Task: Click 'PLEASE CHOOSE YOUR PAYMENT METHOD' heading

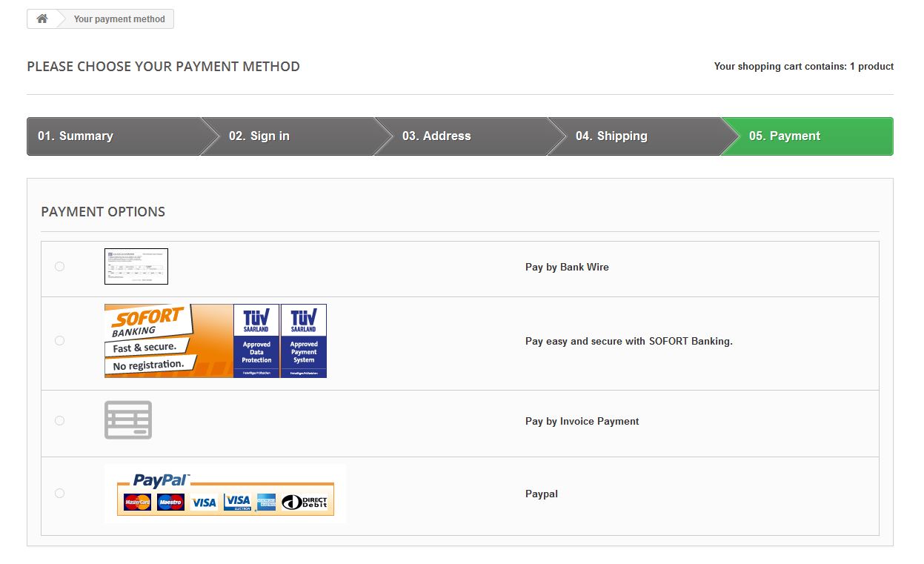Action: (164, 67)
